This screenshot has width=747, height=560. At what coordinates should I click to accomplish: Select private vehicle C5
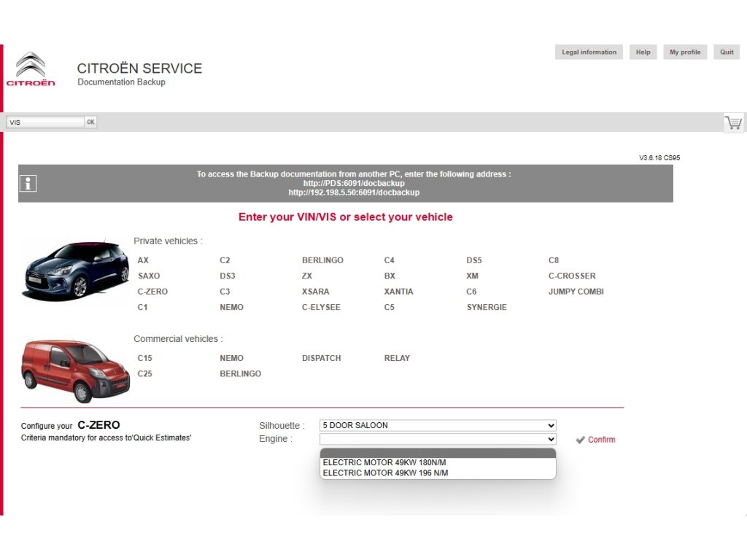tap(390, 307)
